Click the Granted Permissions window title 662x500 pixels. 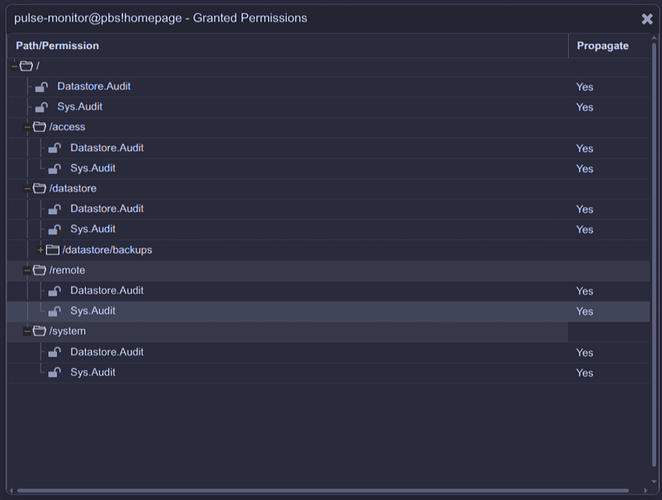click(x=160, y=18)
